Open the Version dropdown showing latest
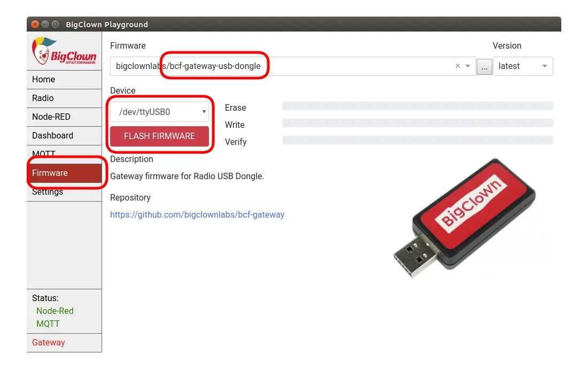The width and height of the screenshot is (588, 369). point(523,66)
